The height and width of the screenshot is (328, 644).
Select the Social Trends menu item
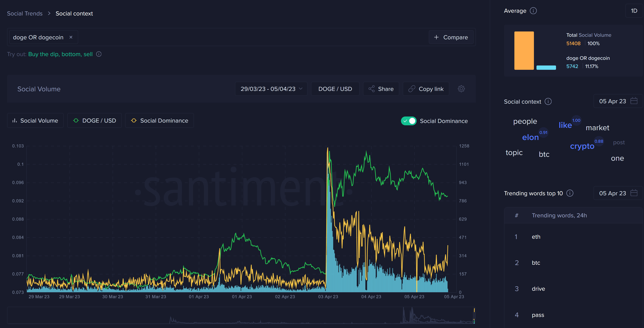click(24, 13)
